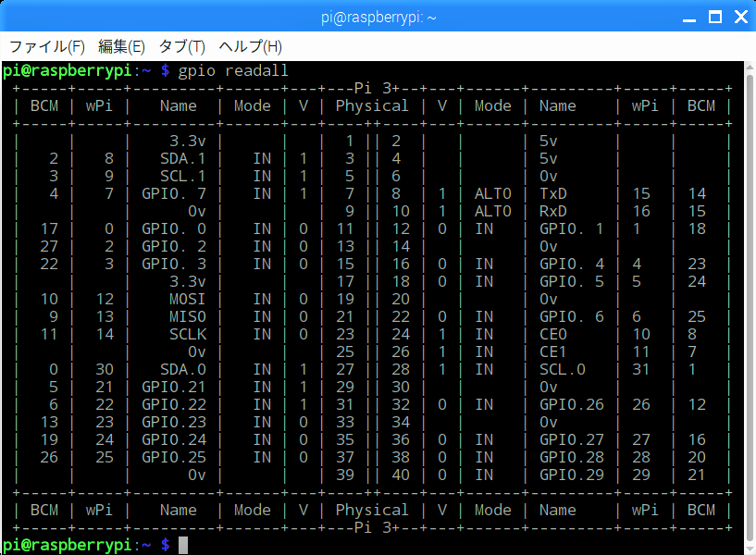Maximize the terminal window
The image size is (756, 555).
(715, 18)
